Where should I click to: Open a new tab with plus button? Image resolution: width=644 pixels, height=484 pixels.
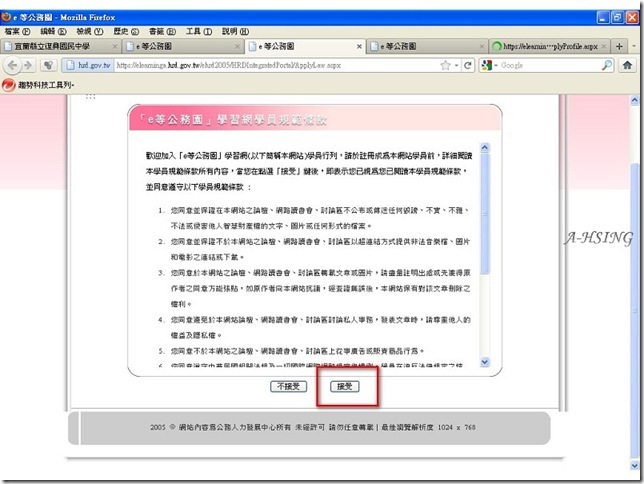pos(619,46)
